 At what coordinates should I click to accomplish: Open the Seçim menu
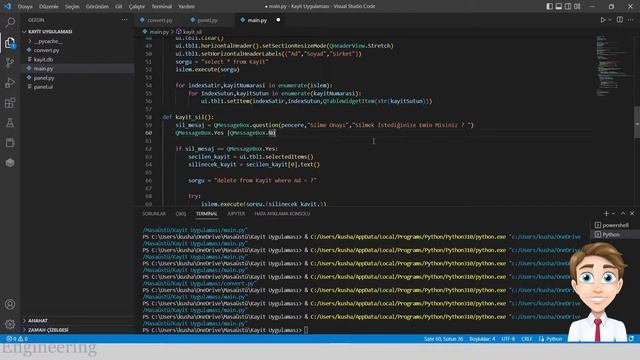(72, 7)
